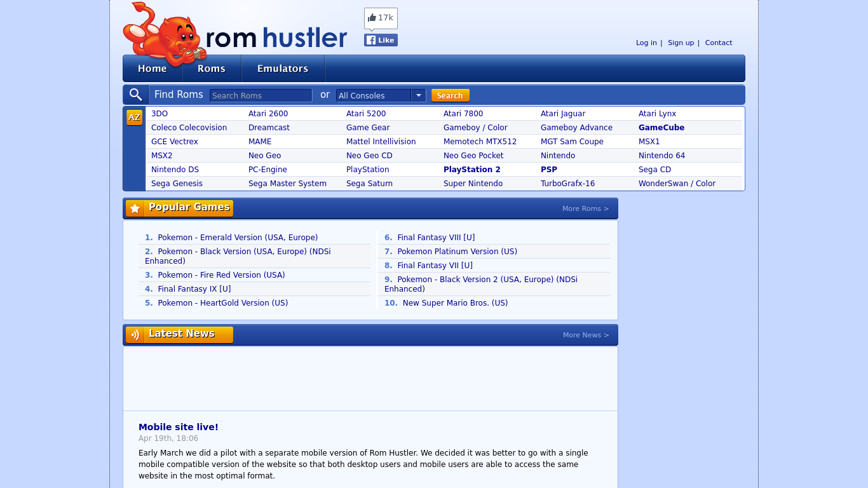Click the RSS feed icon beside Latest News

(135, 335)
